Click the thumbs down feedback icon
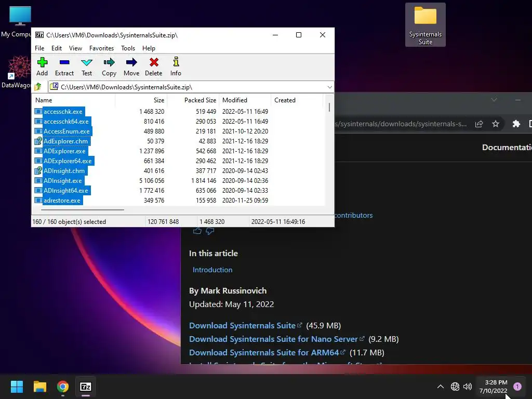This screenshot has height=399, width=532. [x=210, y=231]
